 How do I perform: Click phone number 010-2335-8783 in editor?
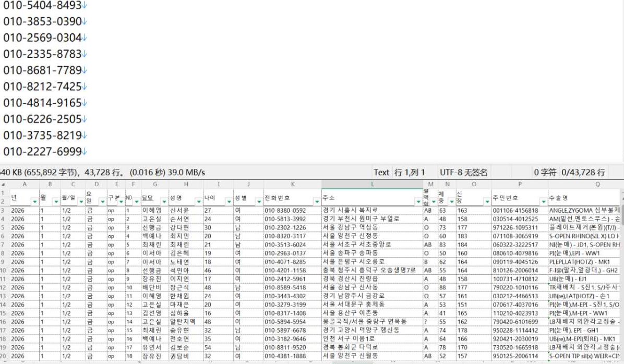(x=43, y=54)
